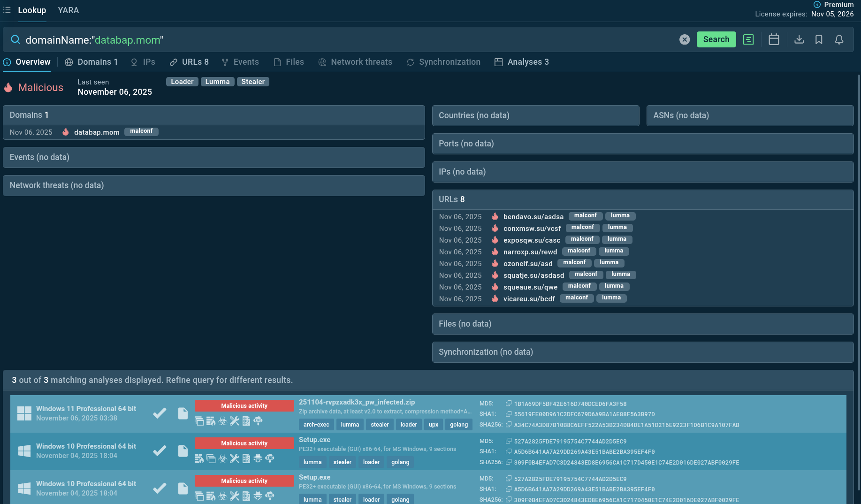Screen dimensions: 861x504
Task: Bookmark the current search query
Action: pyautogui.click(x=819, y=39)
